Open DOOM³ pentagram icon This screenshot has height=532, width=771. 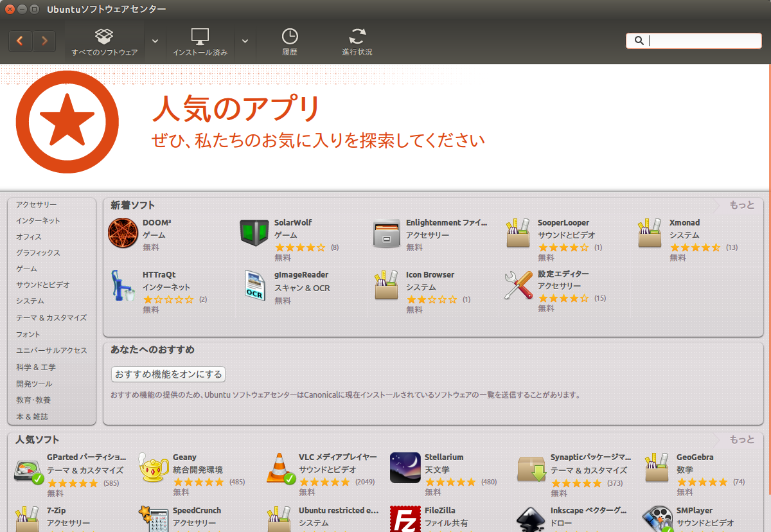coord(123,233)
